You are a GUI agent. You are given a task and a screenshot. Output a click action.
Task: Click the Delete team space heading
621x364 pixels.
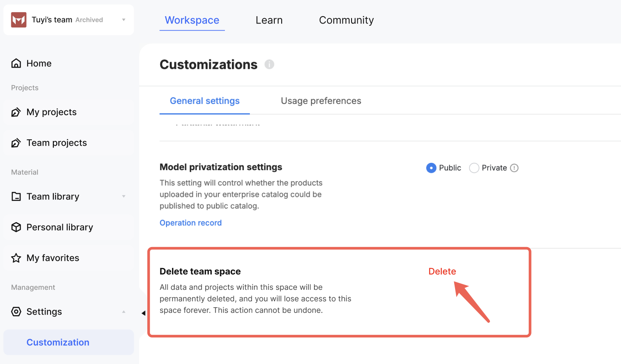pos(200,271)
